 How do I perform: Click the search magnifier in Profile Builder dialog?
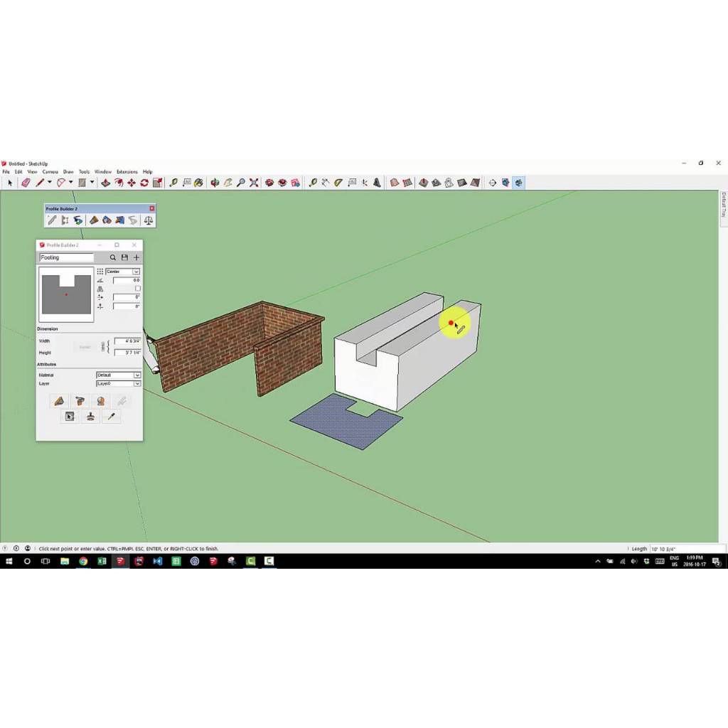[x=113, y=257]
